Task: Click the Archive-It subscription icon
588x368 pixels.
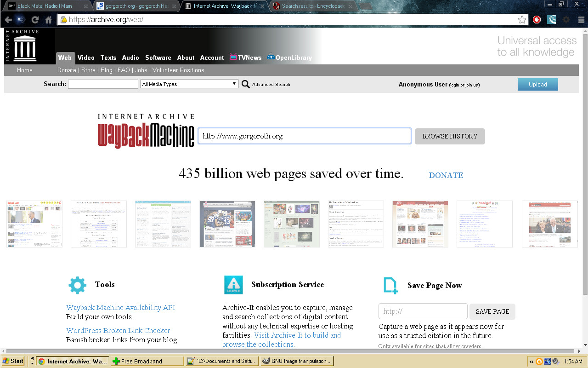Action: pyautogui.click(x=233, y=285)
